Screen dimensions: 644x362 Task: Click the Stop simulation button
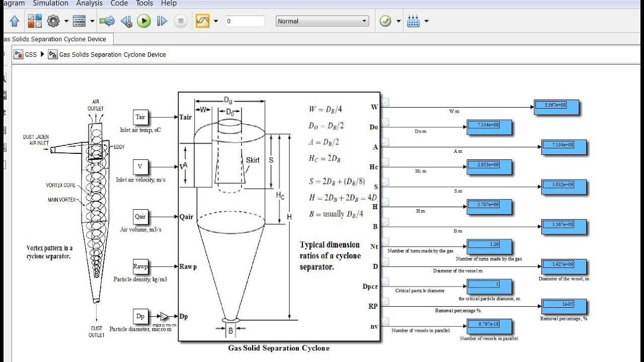(x=181, y=21)
